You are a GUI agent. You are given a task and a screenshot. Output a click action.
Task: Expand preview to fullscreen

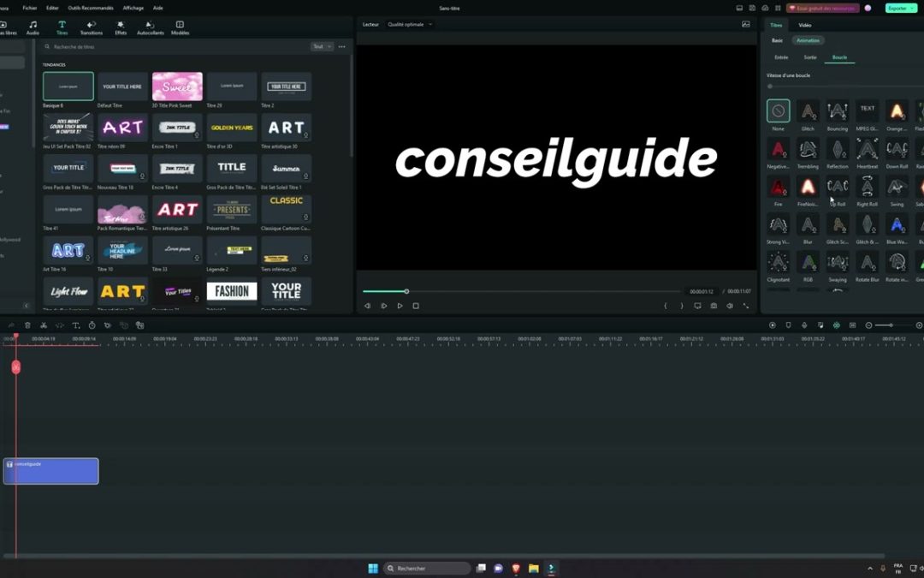click(x=745, y=306)
